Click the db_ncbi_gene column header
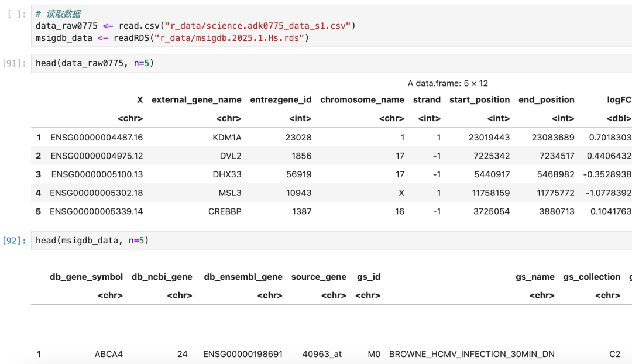Viewport: 632px width, 364px height. click(x=162, y=277)
